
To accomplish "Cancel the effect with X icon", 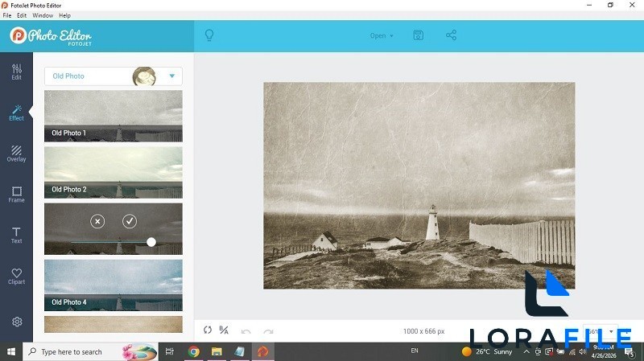I will (x=97, y=222).
